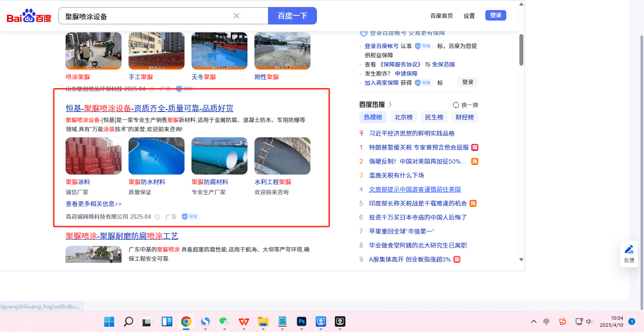Open File Explorer in the taskbar
Image resolution: width=644 pixels, height=332 pixels.
pos(263,322)
